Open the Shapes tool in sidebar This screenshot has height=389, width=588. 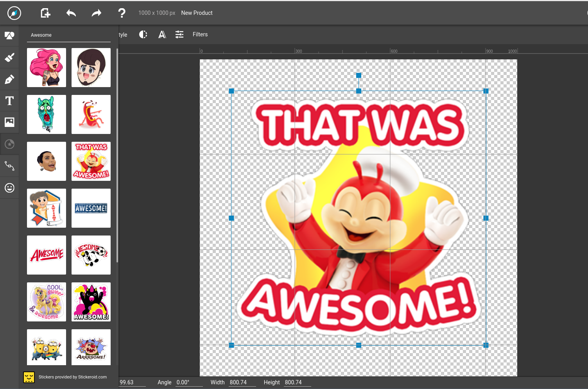pos(9,36)
